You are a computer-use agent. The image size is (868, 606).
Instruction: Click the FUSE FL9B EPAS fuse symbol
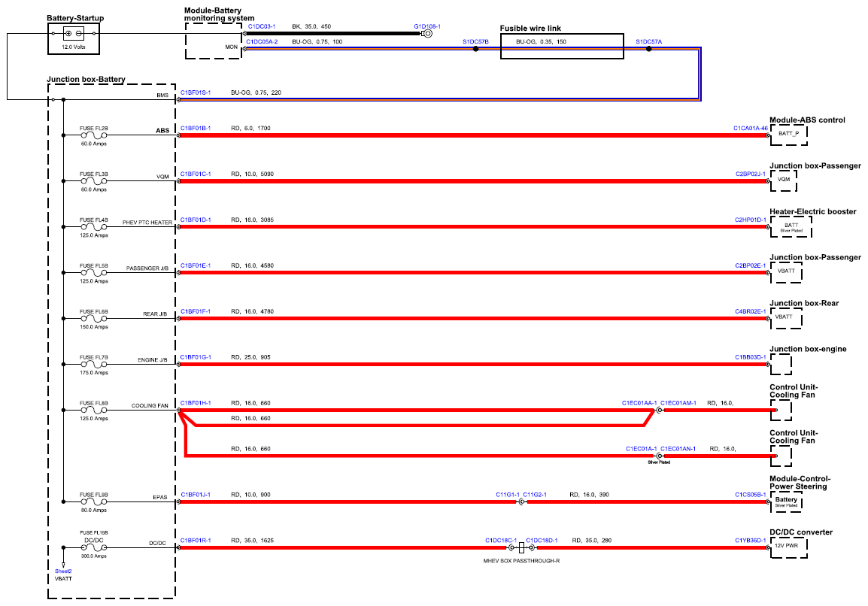tap(93, 502)
